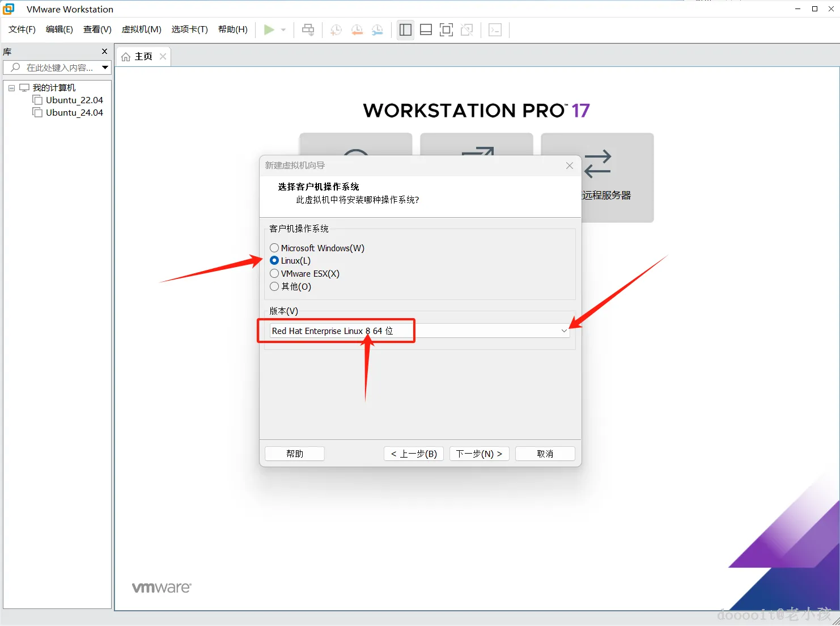
Task: Close the 主页 tab
Action: tap(163, 57)
